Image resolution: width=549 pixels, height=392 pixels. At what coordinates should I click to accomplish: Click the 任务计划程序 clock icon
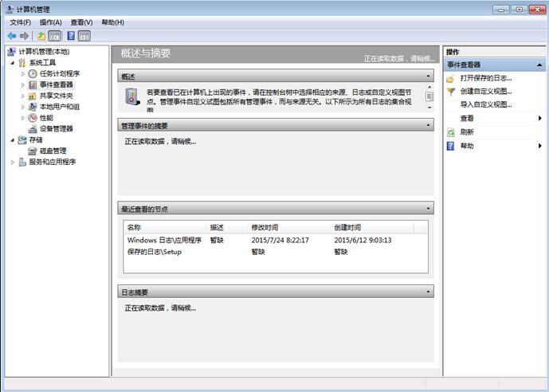tap(33, 73)
